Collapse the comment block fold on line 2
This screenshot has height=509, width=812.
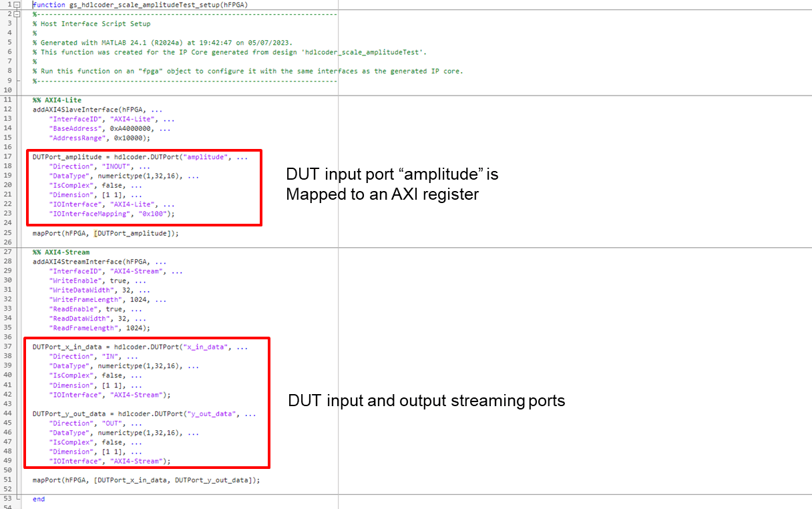(17, 13)
